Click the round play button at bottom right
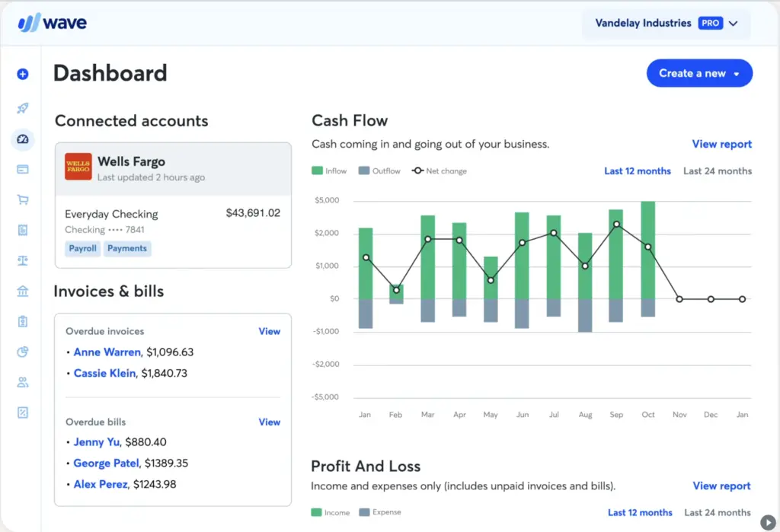This screenshot has width=780, height=532. 768,521
